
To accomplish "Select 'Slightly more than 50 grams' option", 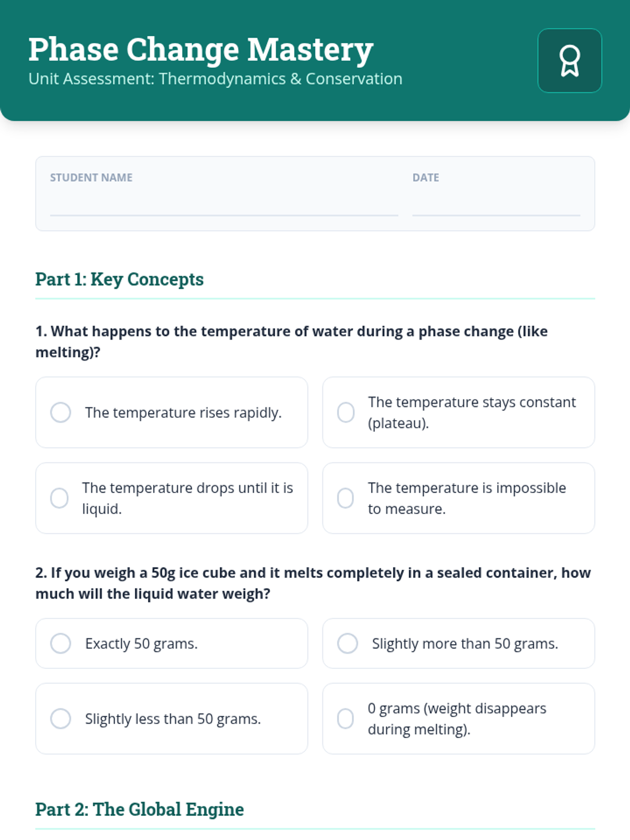I will [x=347, y=643].
